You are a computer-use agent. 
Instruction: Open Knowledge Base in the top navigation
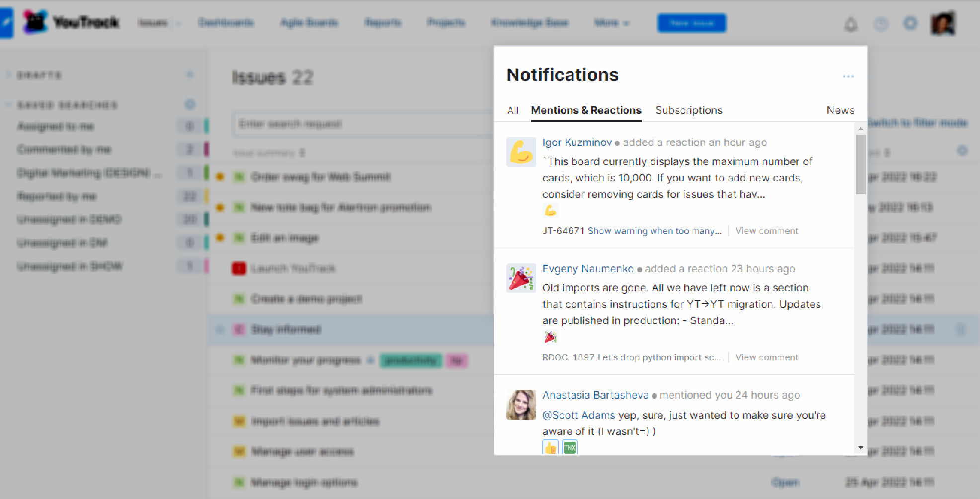[x=529, y=23]
